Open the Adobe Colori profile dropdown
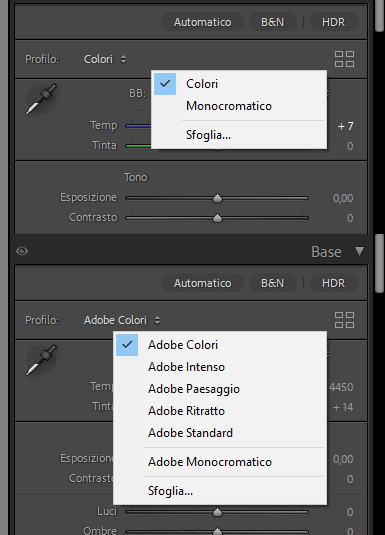This screenshot has height=535, width=385. (x=122, y=320)
